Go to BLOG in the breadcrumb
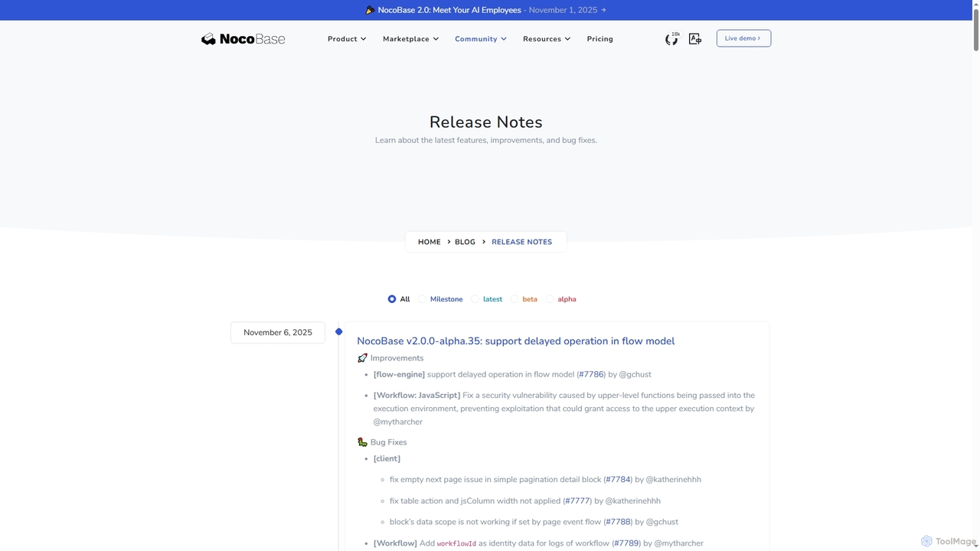 click(465, 242)
